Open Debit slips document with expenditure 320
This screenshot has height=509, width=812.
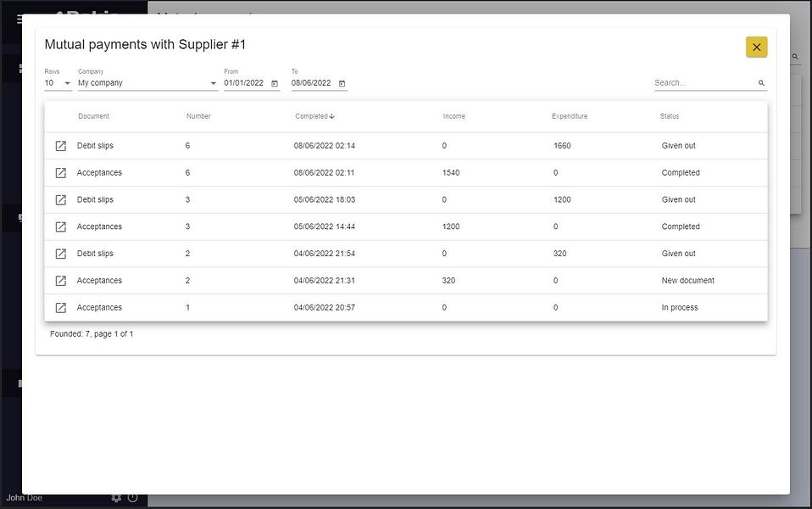click(60, 254)
